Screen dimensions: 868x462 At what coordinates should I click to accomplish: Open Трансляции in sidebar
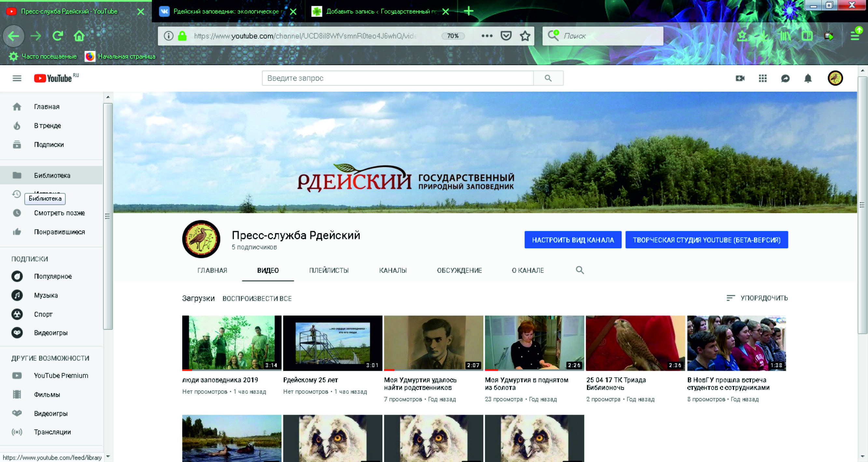(x=51, y=432)
